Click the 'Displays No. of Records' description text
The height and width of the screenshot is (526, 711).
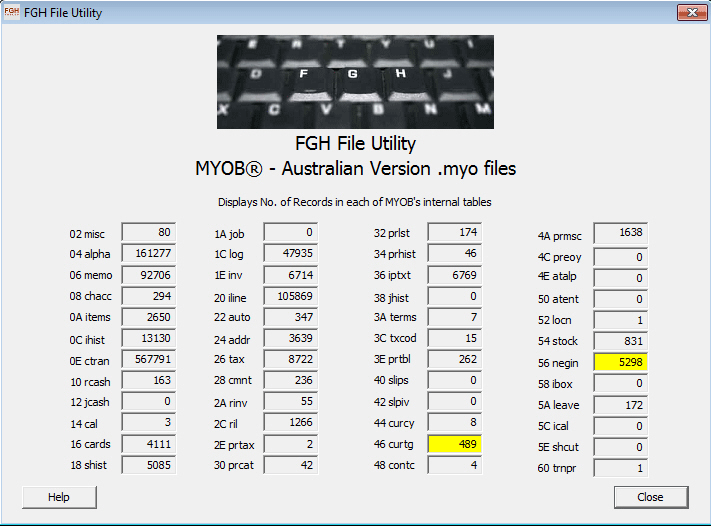pyautogui.click(x=355, y=202)
